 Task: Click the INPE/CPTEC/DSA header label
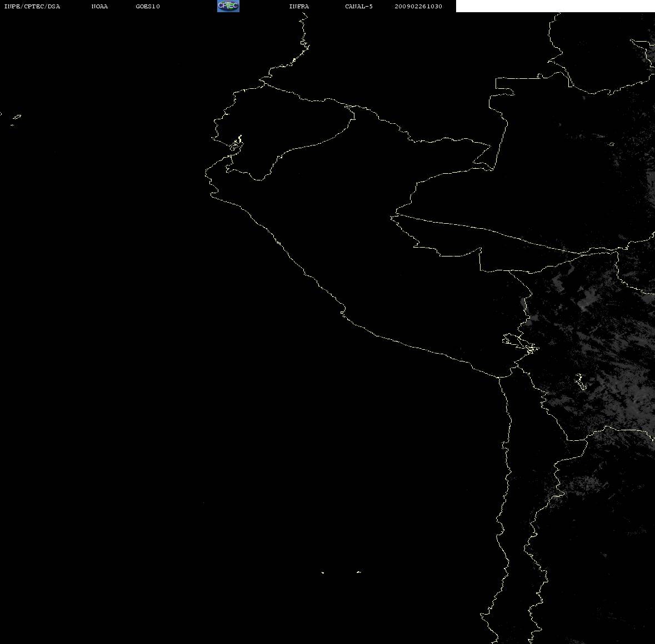(32, 6)
